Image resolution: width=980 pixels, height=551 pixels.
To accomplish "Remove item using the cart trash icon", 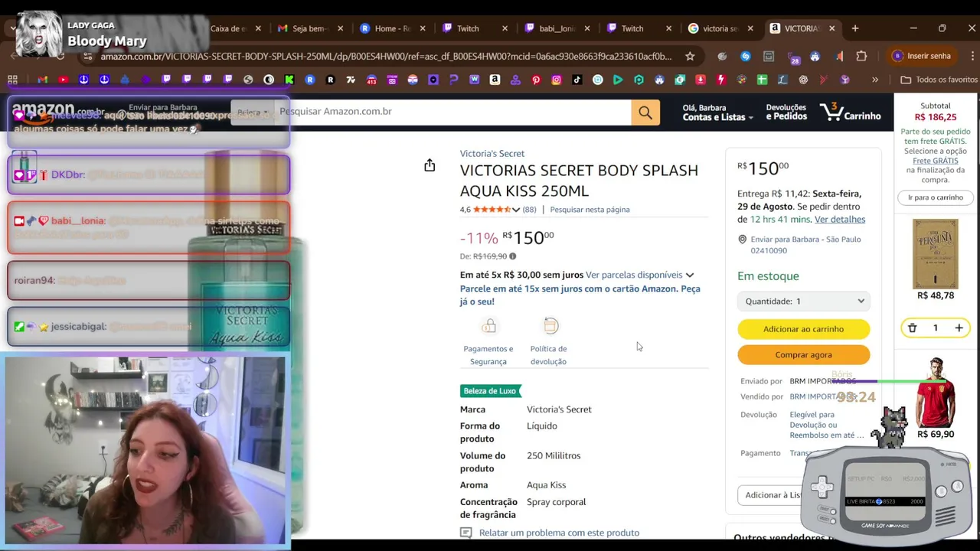I will click(912, 328).
